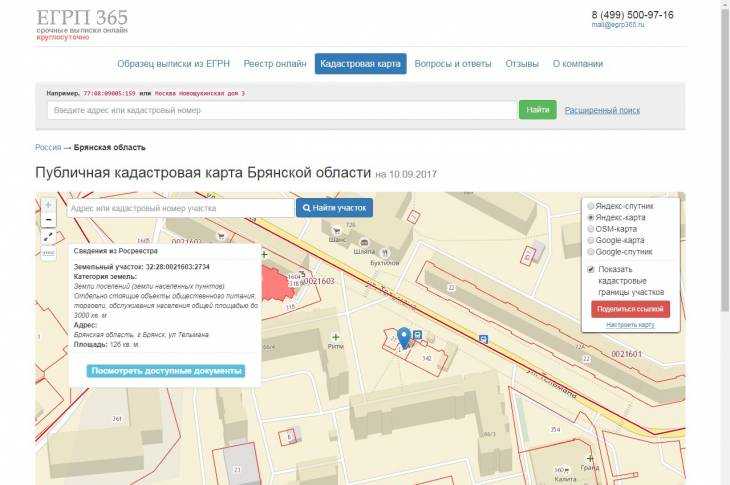Screen dimensions: 730x485
Task: Choose Google-спутник as base map
Action: 591,252
